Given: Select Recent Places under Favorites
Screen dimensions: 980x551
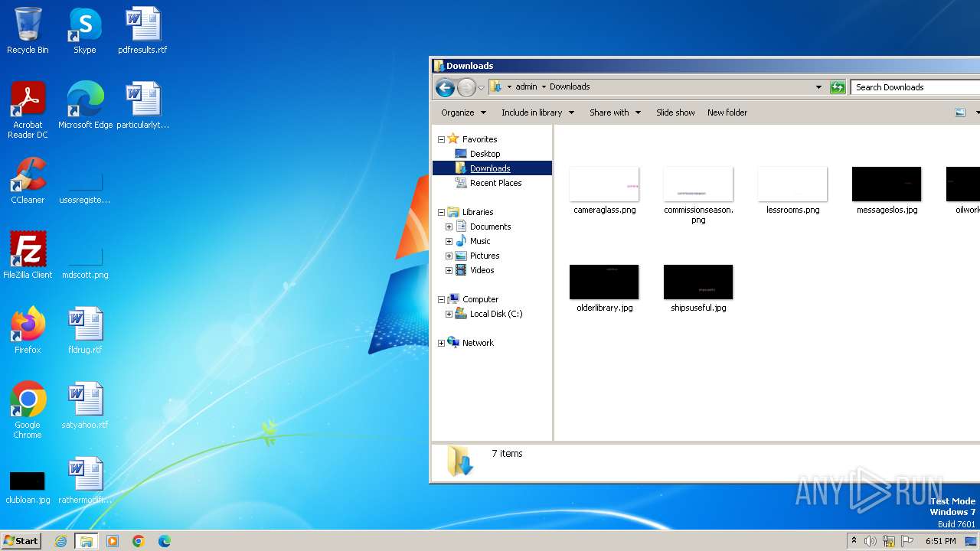Looking at the screenshot, I should point(495,183).
